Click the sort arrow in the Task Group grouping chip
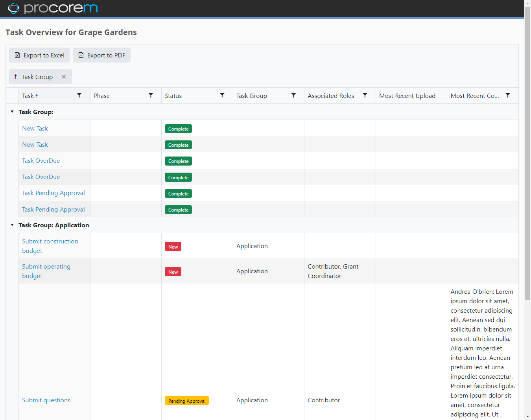Screen dimensions: 531x420 coord(15,77)
